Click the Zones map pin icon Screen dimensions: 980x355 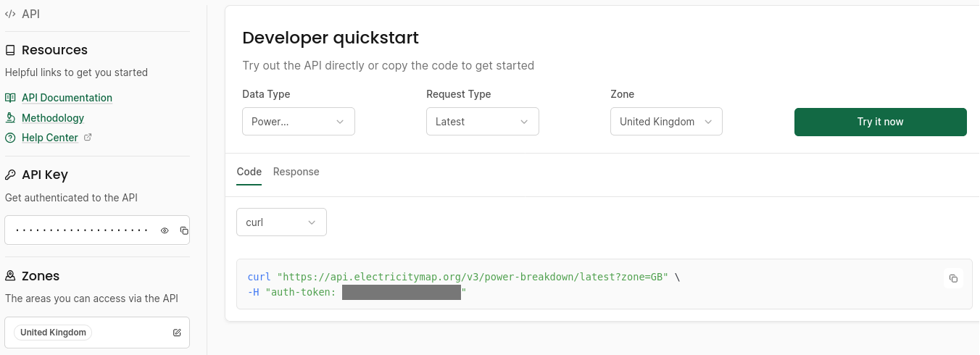click(x=10, y=276)
